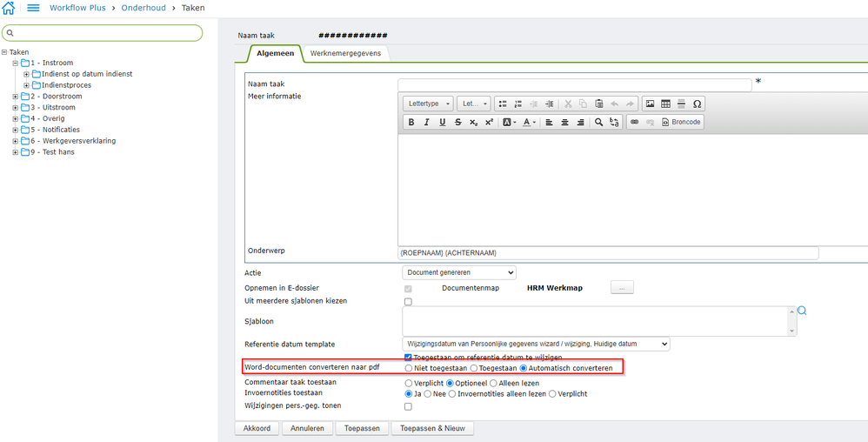Image resolution: width=868 pixels, height=442 pixels.
Task: Go to the home icon
Action: (x=9, y=8)
